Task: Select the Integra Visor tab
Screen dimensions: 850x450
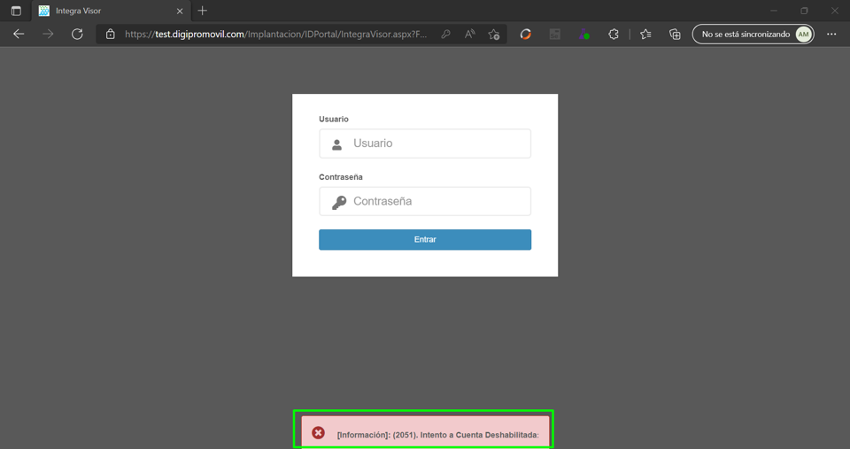Action: 100,11
